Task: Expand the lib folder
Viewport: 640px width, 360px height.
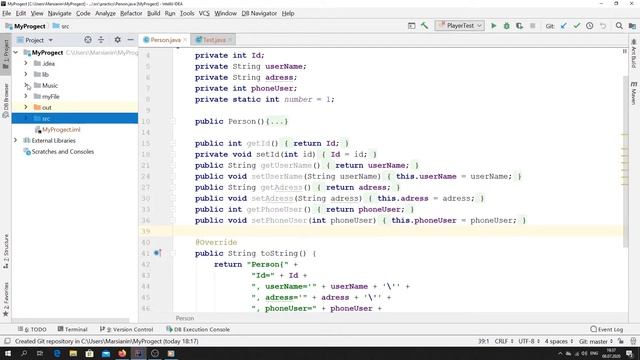Action: [26, 74]
